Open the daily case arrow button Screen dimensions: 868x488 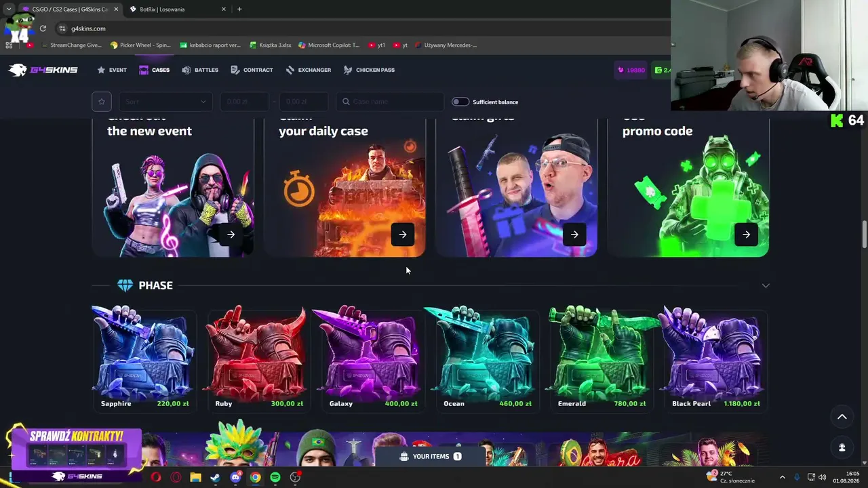pyautogui.click(x=403, y=235)
